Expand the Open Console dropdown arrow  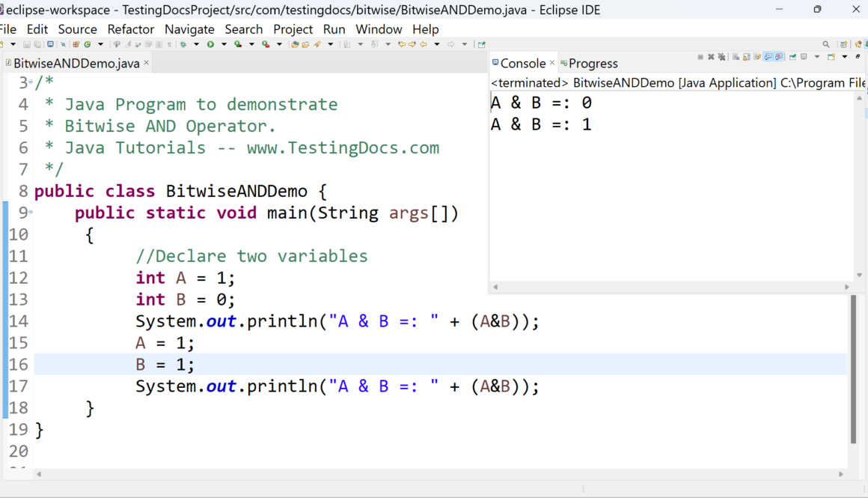click(845, 57)
